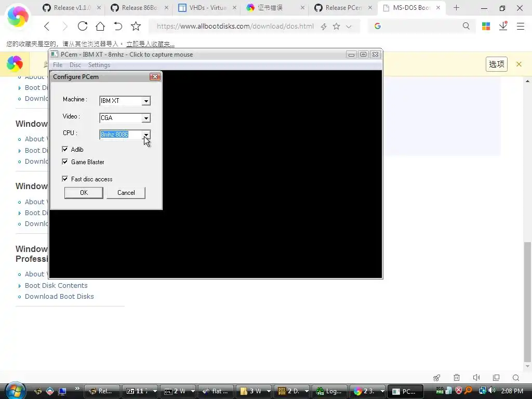This screenshot has width=532, height=399.
Task: Open browser downloads icon
Action: (x=503, y=26)
